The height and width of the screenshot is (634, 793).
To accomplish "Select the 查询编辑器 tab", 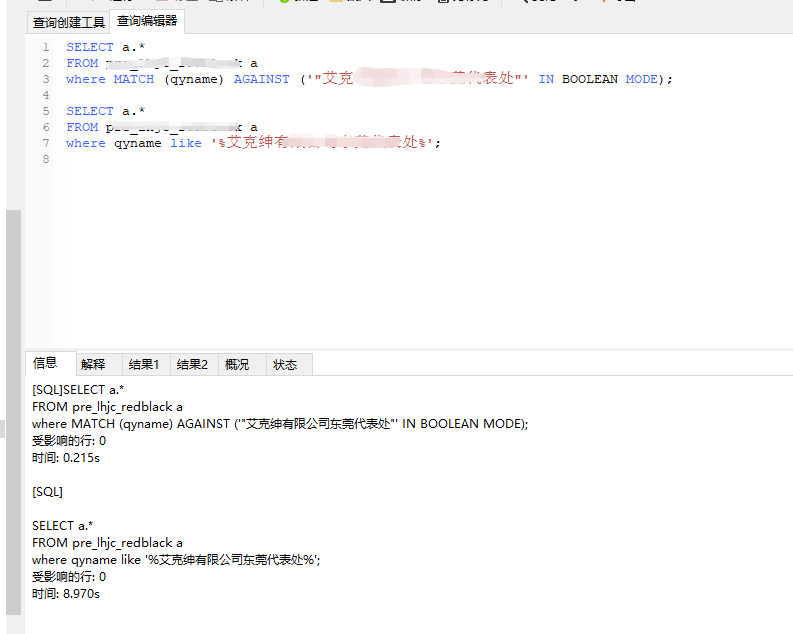I will pyautogui.click(x=147, y=21).
